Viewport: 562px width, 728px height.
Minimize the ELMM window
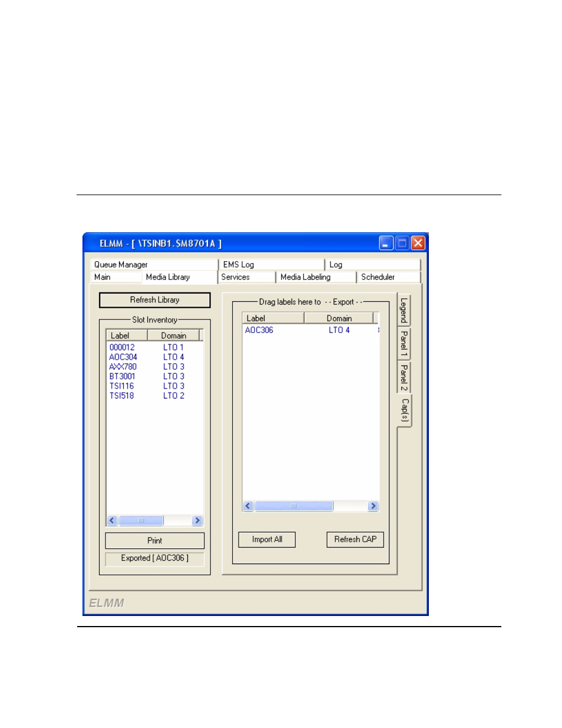tap(386, 243)
